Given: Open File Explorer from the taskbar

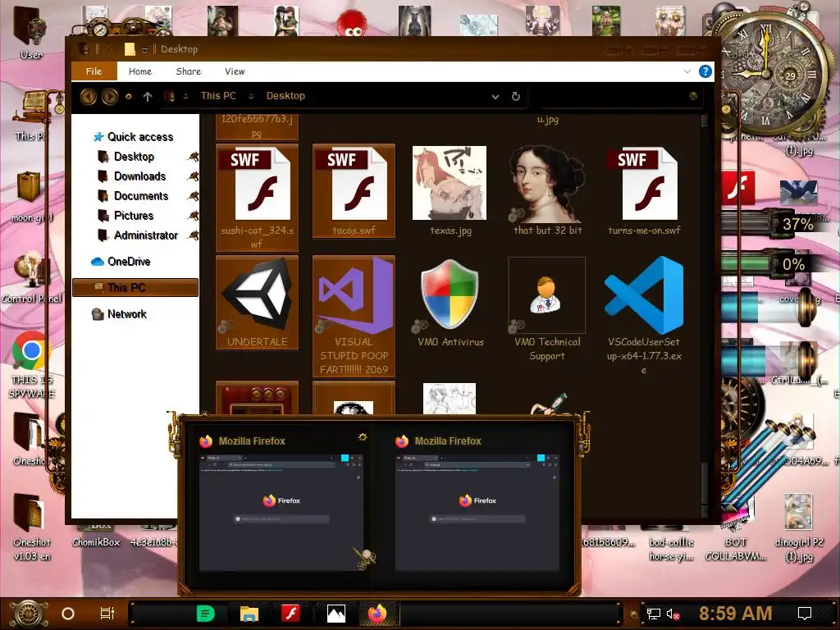Looking at the screenshot, I should [x=249, y=614].
